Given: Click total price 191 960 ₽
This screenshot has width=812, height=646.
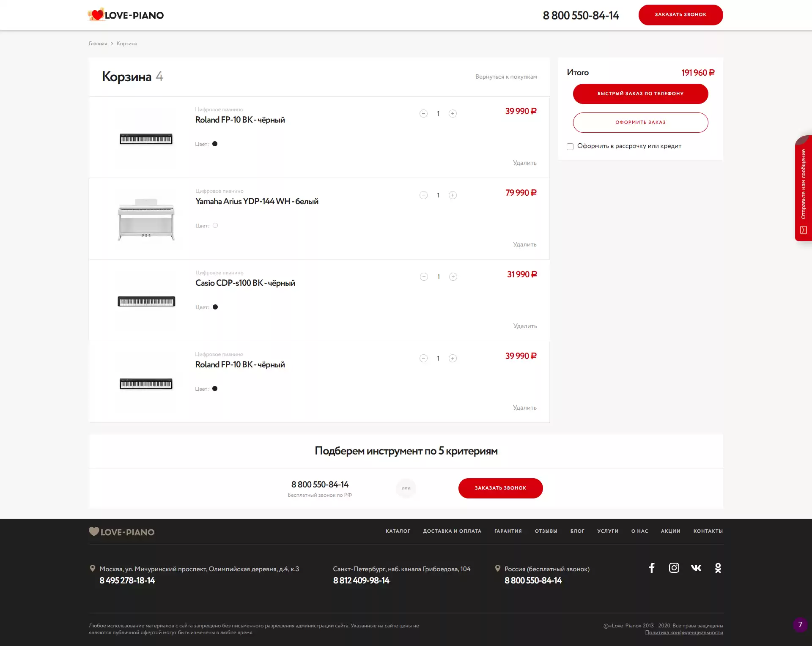Looking at the screenshot, I should [x=698, y=73].
